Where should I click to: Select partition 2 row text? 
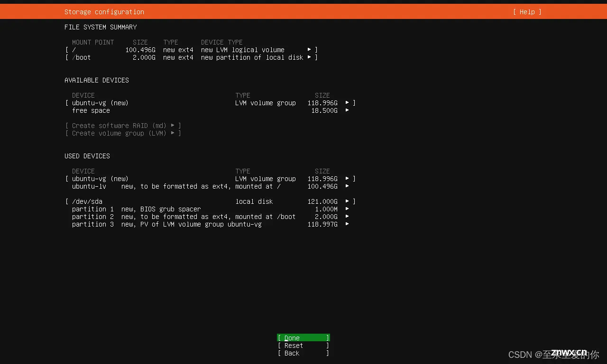point(184,217)
